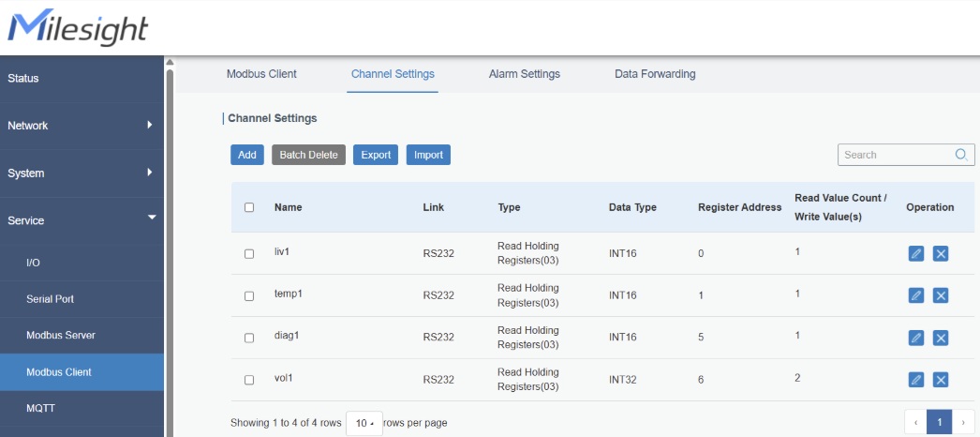Screen dimensions: 980x437
Task: Open the Data Forwarding tab
Action: pyautogui.click(x=655, y=74)
